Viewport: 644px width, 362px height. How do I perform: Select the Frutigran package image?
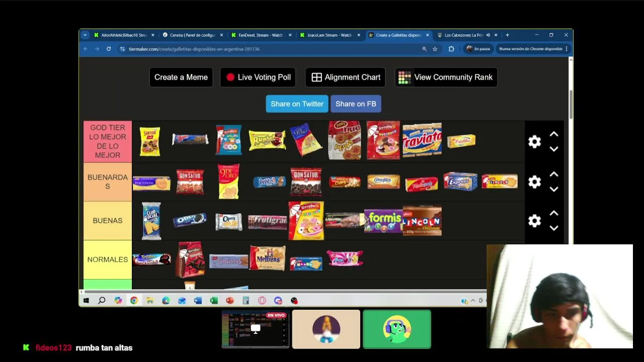click(x=267, y=222)
